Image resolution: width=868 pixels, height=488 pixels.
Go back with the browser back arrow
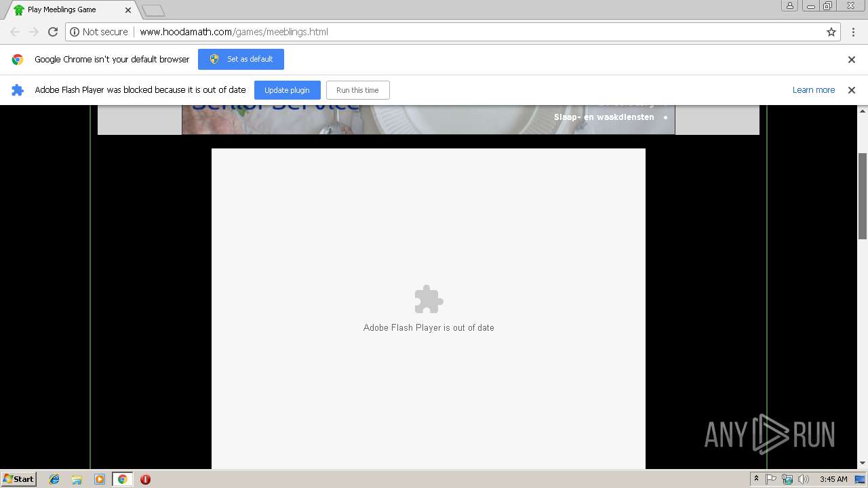coord(15,32)
